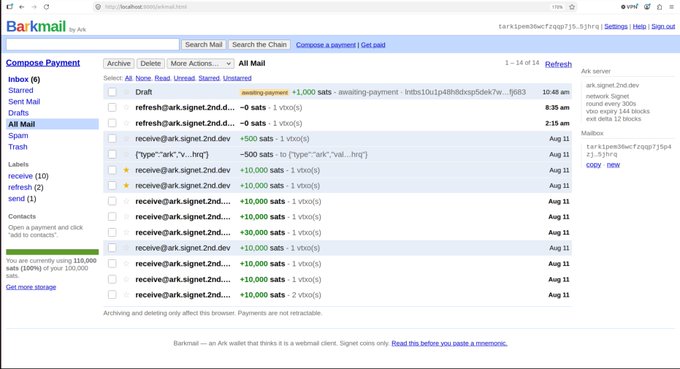Click the Delete button

[150, 63]
